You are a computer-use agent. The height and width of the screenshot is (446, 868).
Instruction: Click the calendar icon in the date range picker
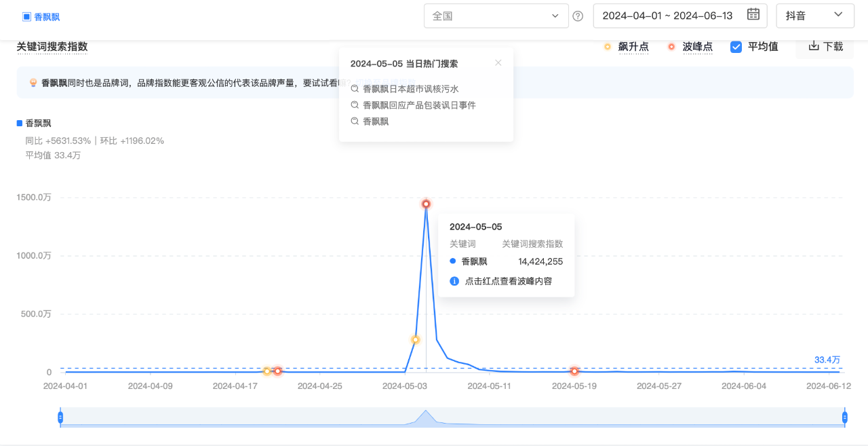coord(753,15)
